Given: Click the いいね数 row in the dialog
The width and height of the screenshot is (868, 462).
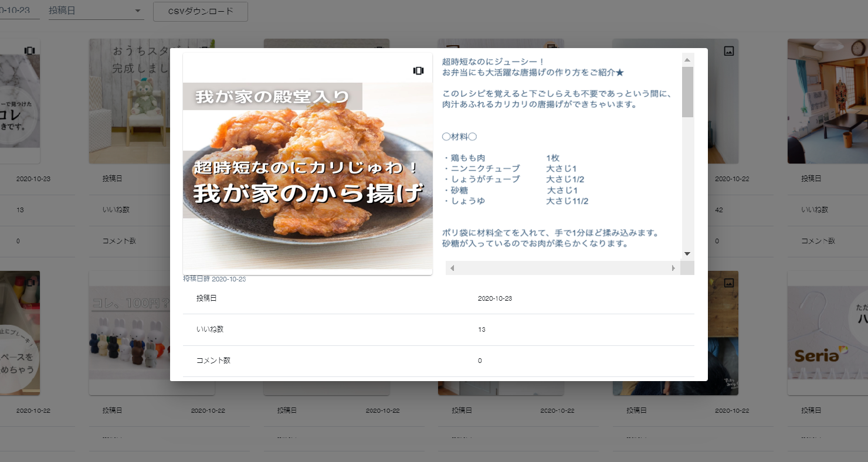Looking at the screenshot, I should [438, 329].
